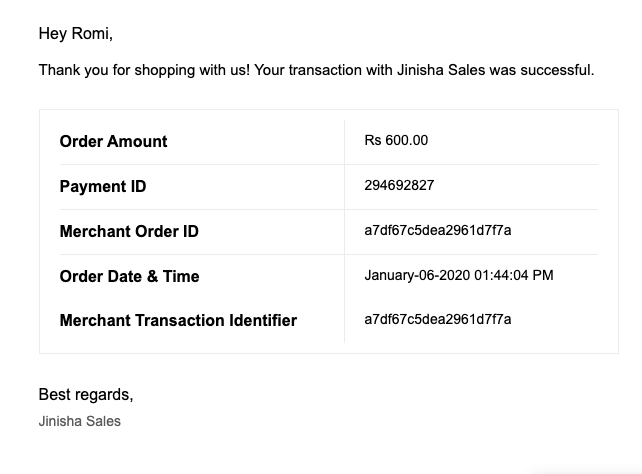The height and width of the screenshot is (474, 642).
Task: Click the Merchant Transaction Identifier value
Action: (x=438, y=319)
